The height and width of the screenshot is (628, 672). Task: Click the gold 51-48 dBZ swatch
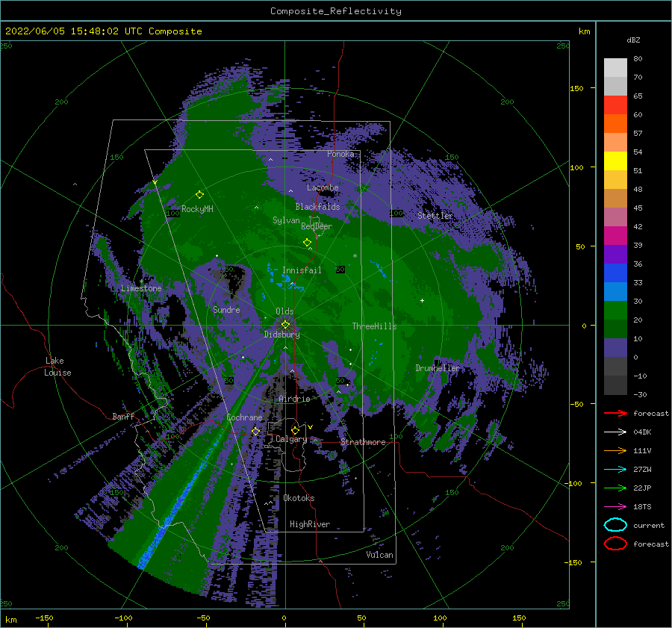click(615, 180)
